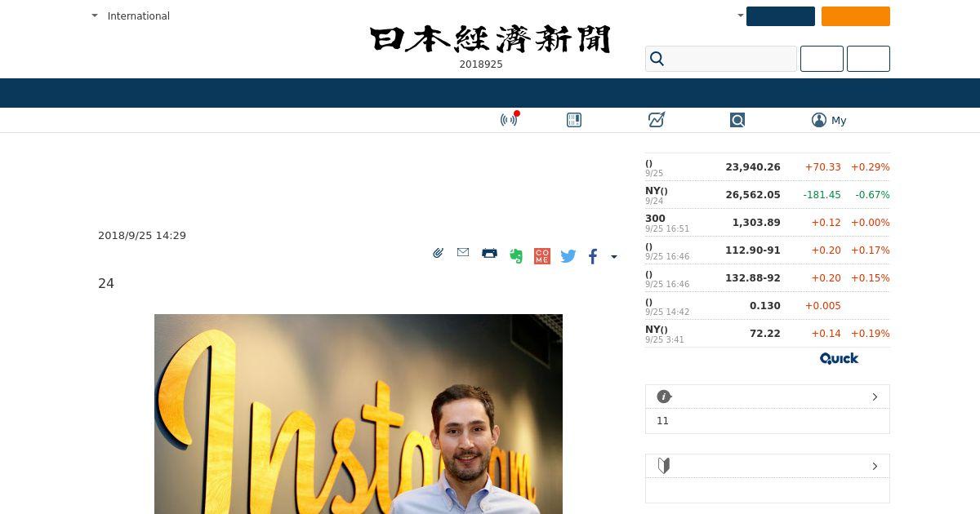
Task: Share the article by email with the envelope icon
Action: (463, 253)
